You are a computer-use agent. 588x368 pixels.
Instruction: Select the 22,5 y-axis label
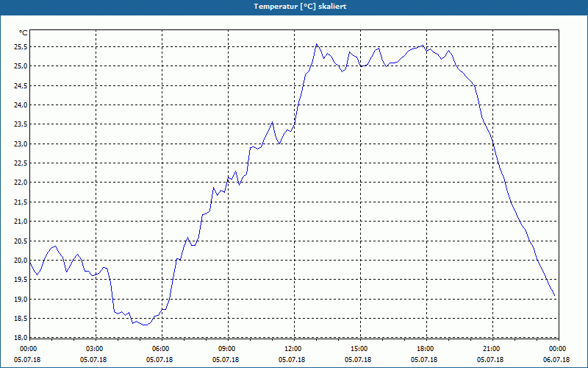pyautogui.click(x=21, y=163)
